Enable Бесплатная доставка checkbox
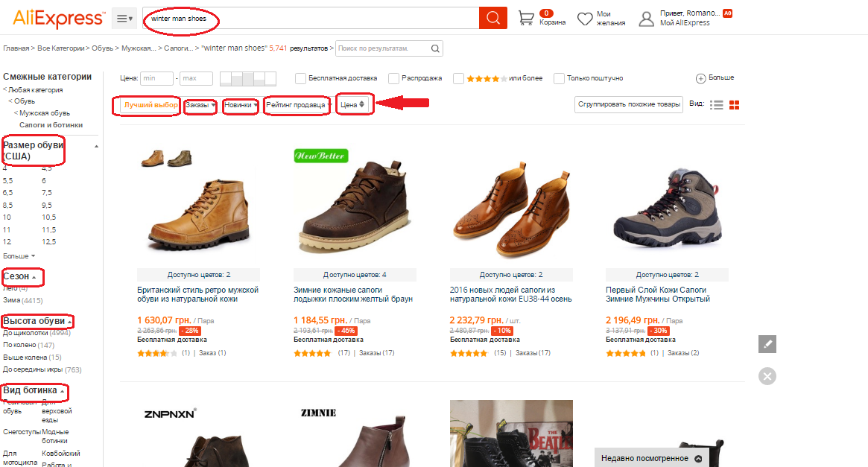 [300, 78]
